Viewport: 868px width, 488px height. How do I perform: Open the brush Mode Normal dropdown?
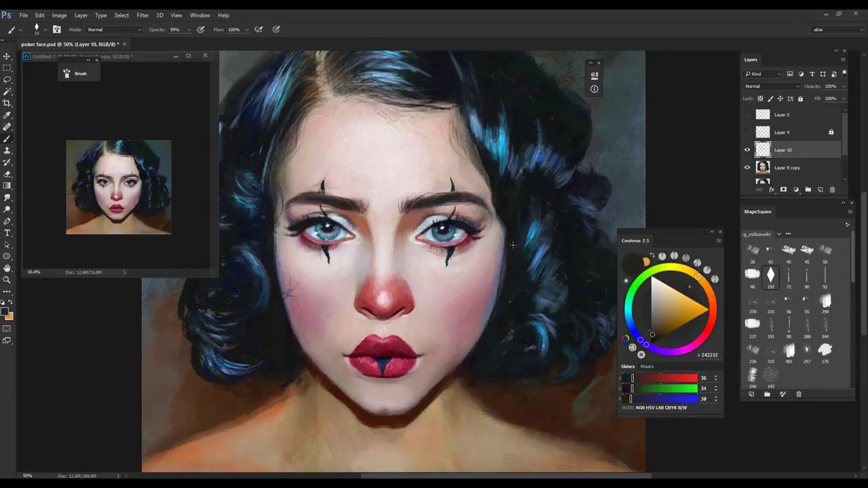(114, 30)
